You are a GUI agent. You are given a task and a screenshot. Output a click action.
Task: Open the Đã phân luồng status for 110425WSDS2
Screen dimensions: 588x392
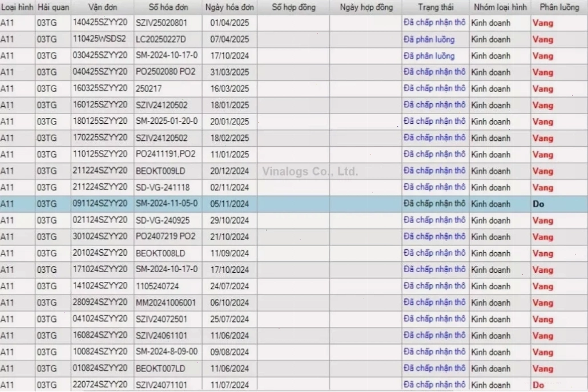pos(429,39)
